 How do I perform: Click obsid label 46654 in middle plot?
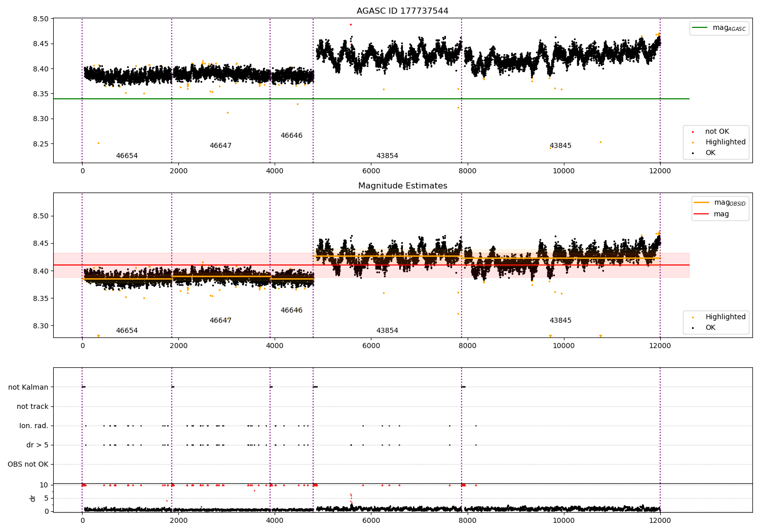pyautogui.click(x=127, y=331)
